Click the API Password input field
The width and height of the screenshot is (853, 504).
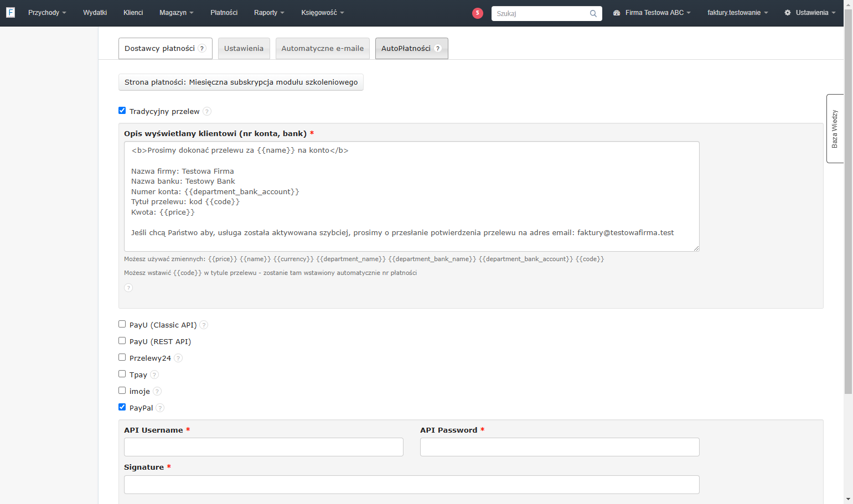tap(560, 447)
